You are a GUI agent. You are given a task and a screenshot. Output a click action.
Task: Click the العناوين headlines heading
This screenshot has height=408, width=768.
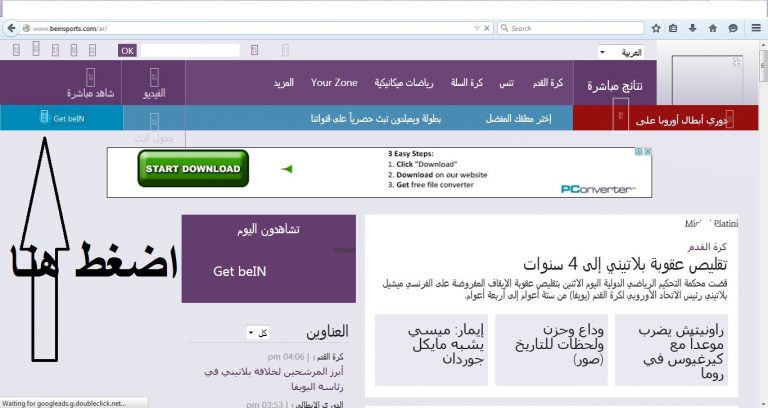(x=327, y=332)
